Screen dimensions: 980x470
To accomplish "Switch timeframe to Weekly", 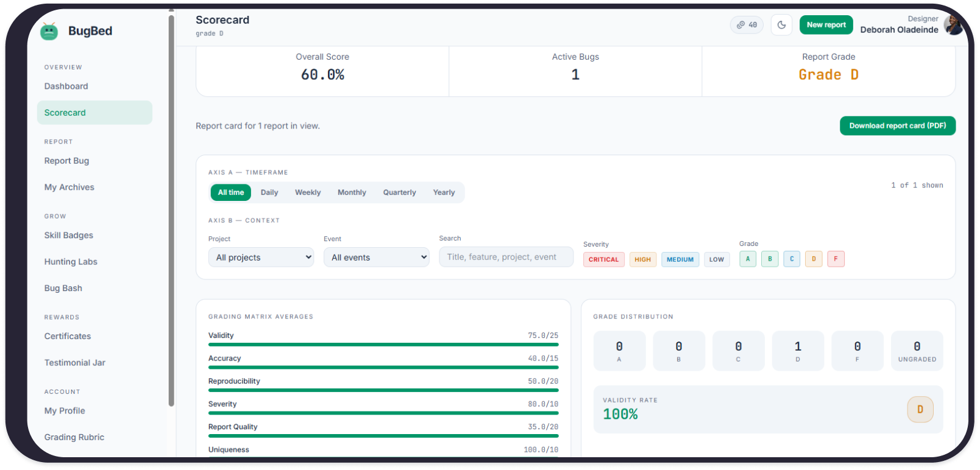I will click(308, 192).
